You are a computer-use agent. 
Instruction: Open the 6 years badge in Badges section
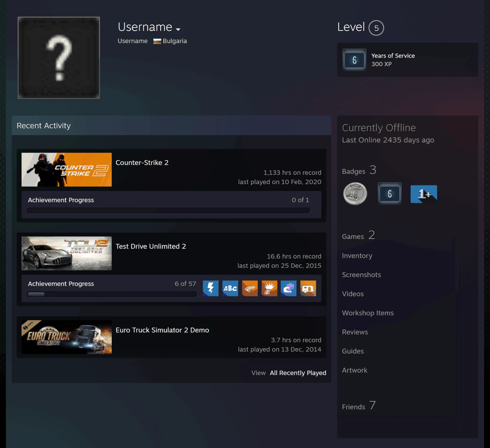click(x=390, y=194)
